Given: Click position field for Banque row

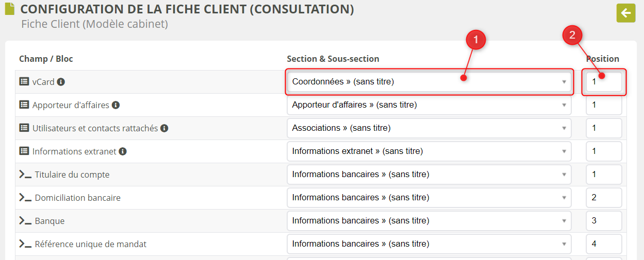Looking at the screenshot, I should click(603, 221).
